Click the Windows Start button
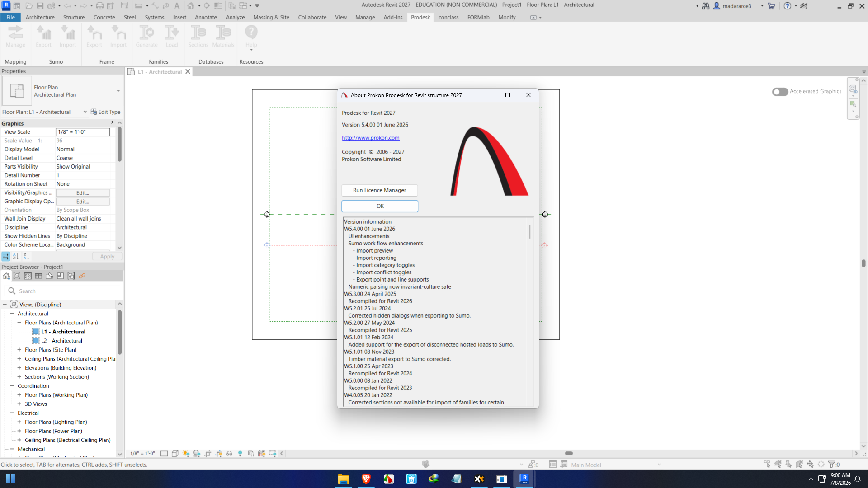Screen dimensions: 868x488 point(10,479)
